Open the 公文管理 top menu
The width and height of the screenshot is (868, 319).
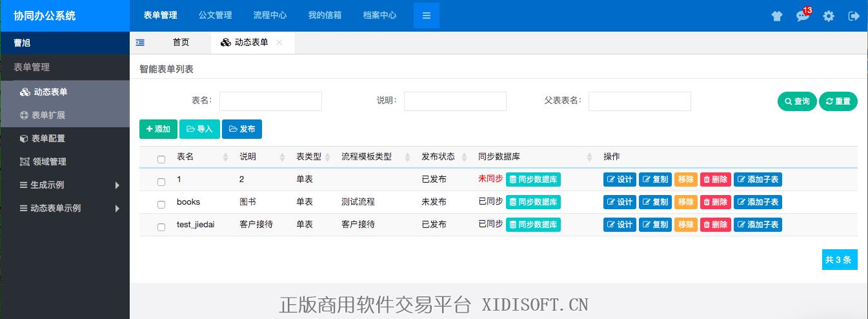pos(215,15)
